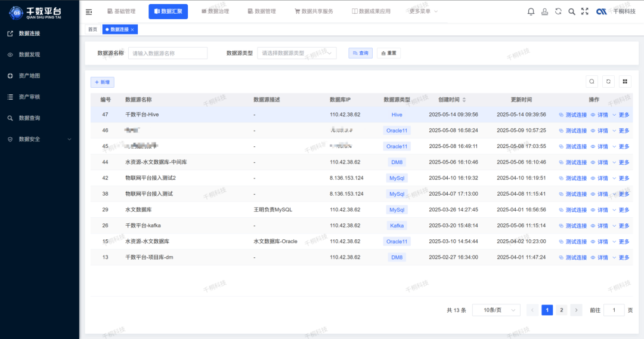Switch to 数据管理 top menu
The height and width of the screenshot is (339, 644).
click(262, 11)
